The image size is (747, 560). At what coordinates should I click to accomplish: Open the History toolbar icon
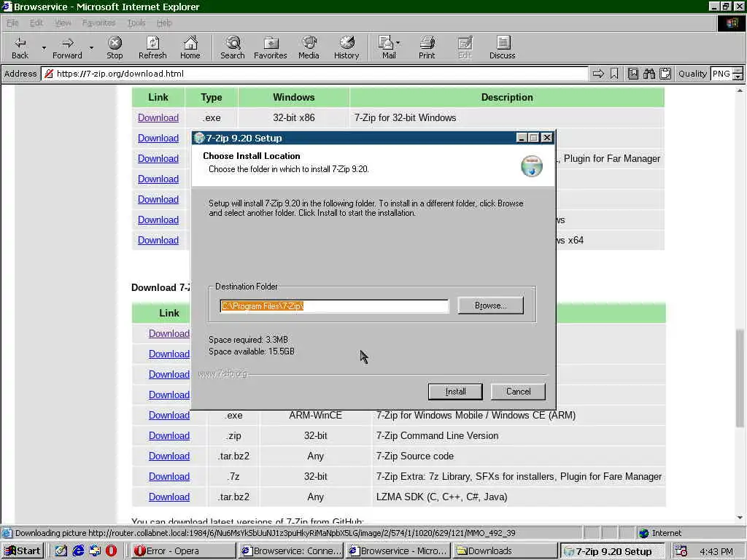pyautogui.click(x=347, y=47)
